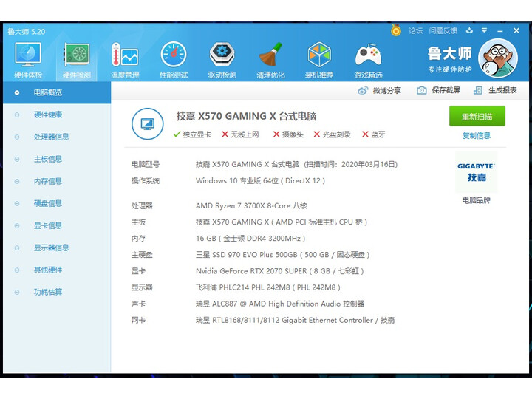
Task: Select 处理器信息 in the sidebar
Action: (x=51, y=137)
